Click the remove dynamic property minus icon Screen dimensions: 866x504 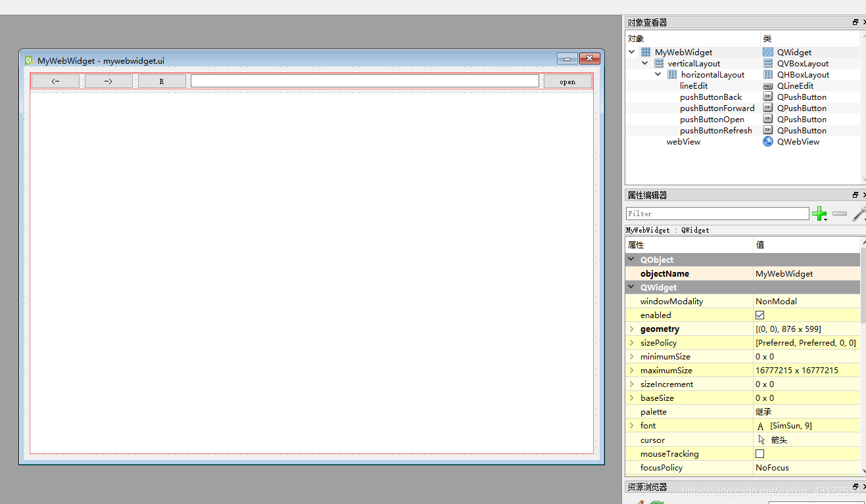pyautogui.click(x=840, y=214)
